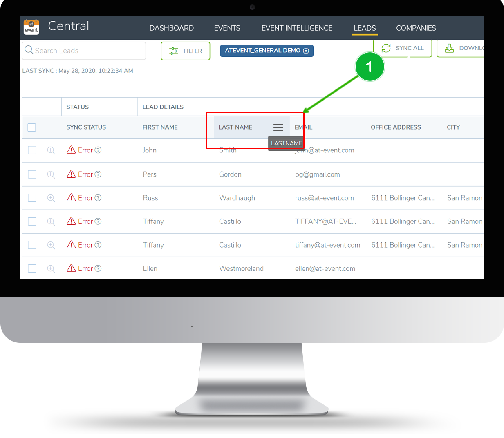Viewport: 504px width, 438px height.
Task: Open the Companies tab
Action: click(416, 28)
